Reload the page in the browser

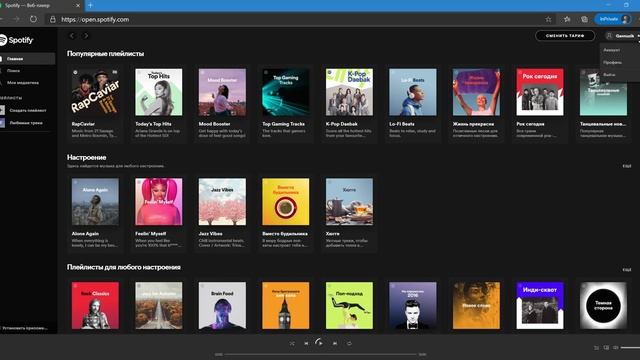[33, 19]
